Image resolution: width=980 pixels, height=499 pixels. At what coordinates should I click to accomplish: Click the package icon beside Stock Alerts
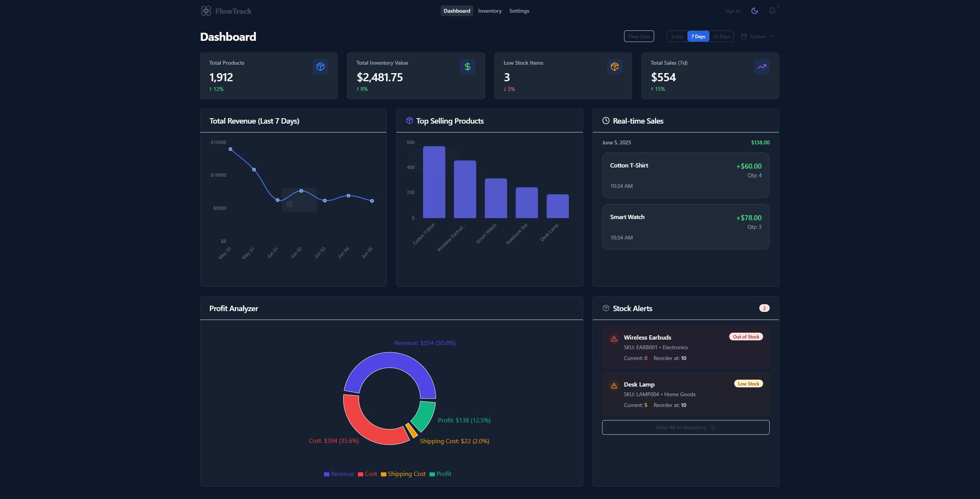pos(606,308)
